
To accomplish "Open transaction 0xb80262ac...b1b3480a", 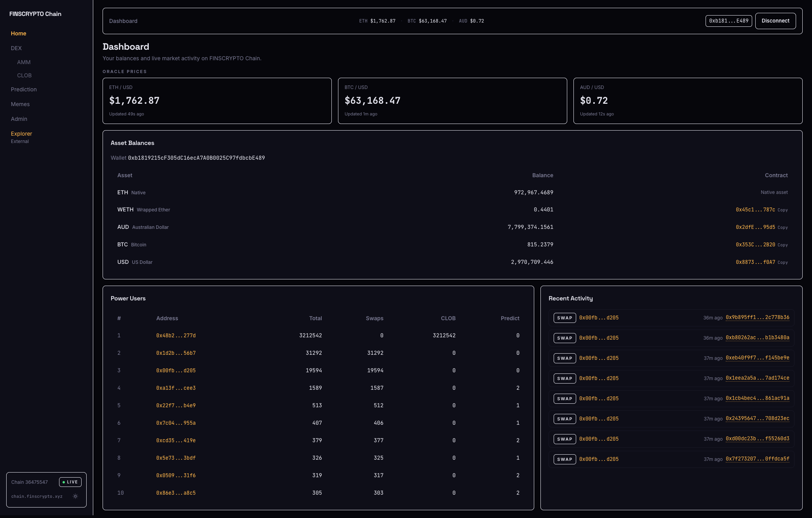I will point(758,338).
